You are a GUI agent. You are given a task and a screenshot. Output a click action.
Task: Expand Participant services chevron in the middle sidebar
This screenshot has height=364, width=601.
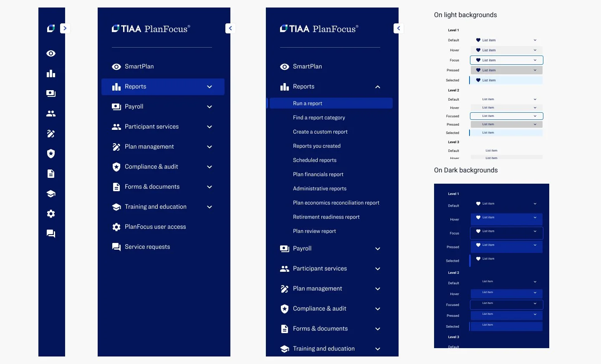coord(210,127)
